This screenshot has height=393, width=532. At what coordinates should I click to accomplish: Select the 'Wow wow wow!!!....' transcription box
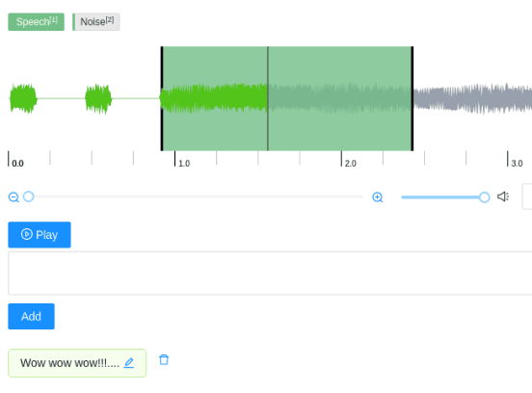point(77,363)
